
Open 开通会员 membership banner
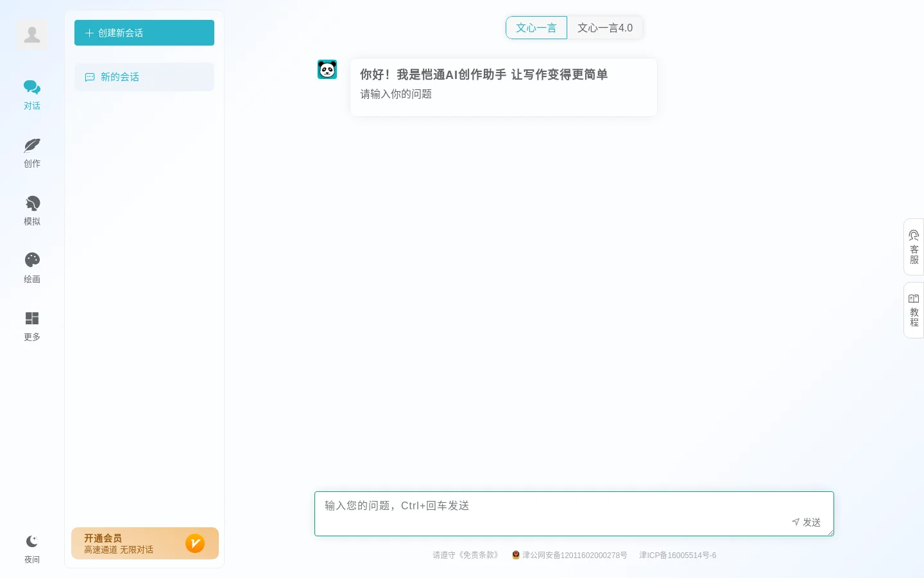pos(145,543)
